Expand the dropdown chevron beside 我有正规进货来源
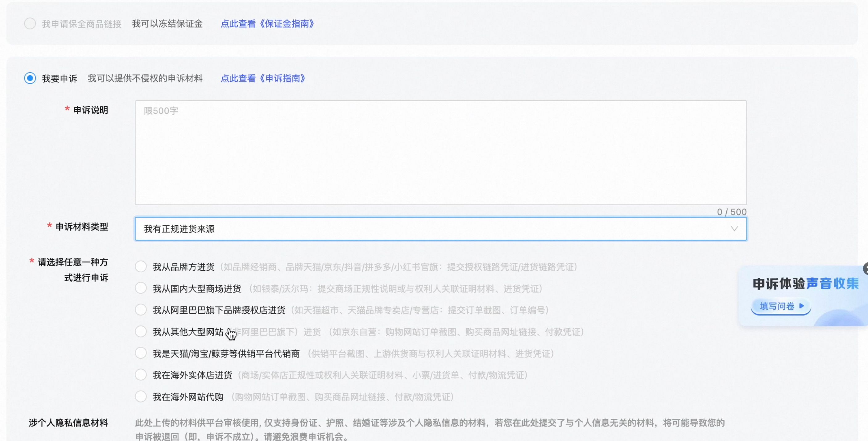The image size is (868, 441). click(x=734, y=229)
